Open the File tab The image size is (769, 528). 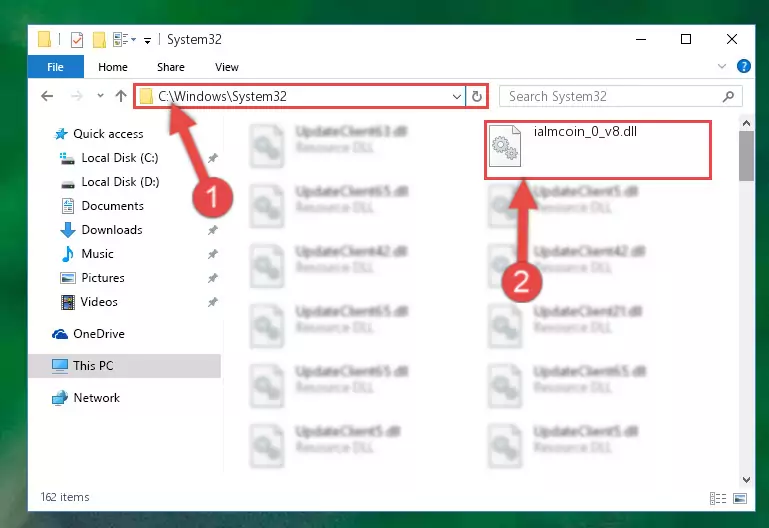[x=55, y=67]
